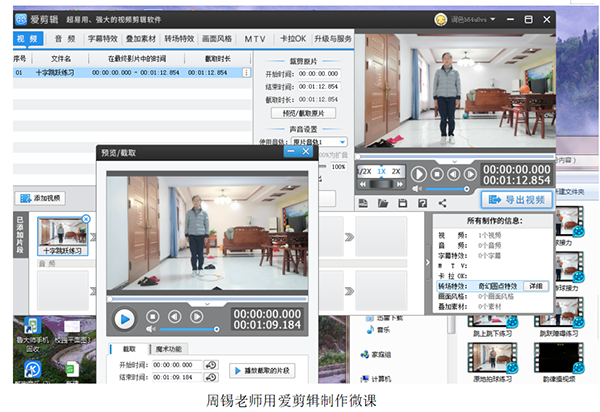
Task: Open the 升级与服务 tab
Action: pos(333,39)
